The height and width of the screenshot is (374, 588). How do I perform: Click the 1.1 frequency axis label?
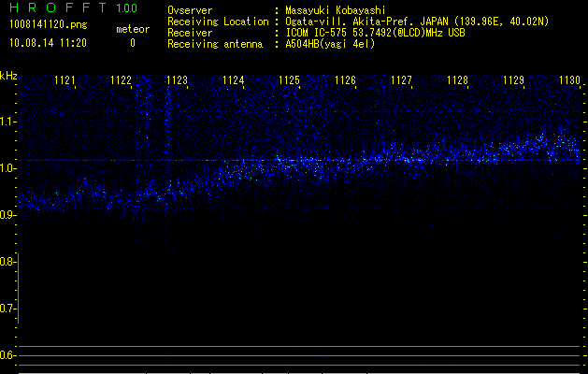pos(7,122)
